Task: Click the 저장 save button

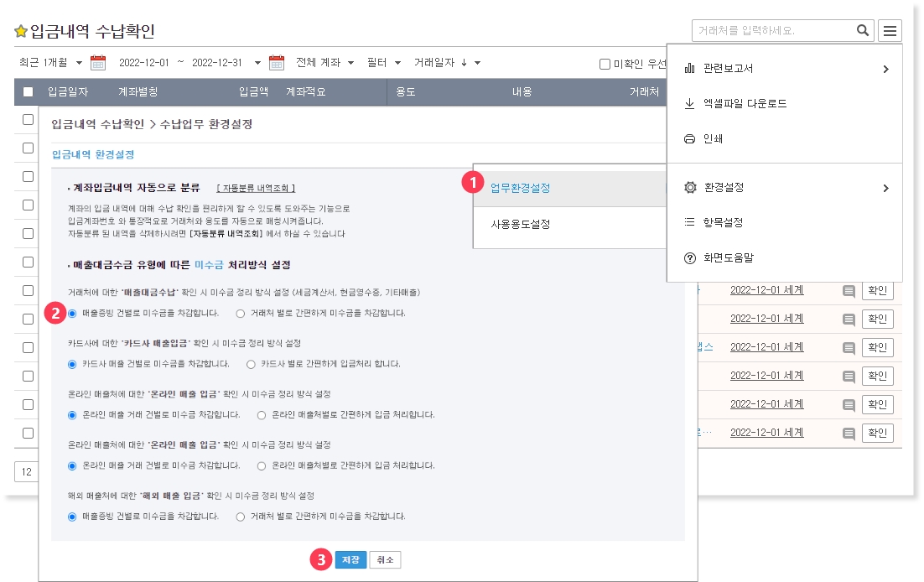Action: (x=350, y=560)
